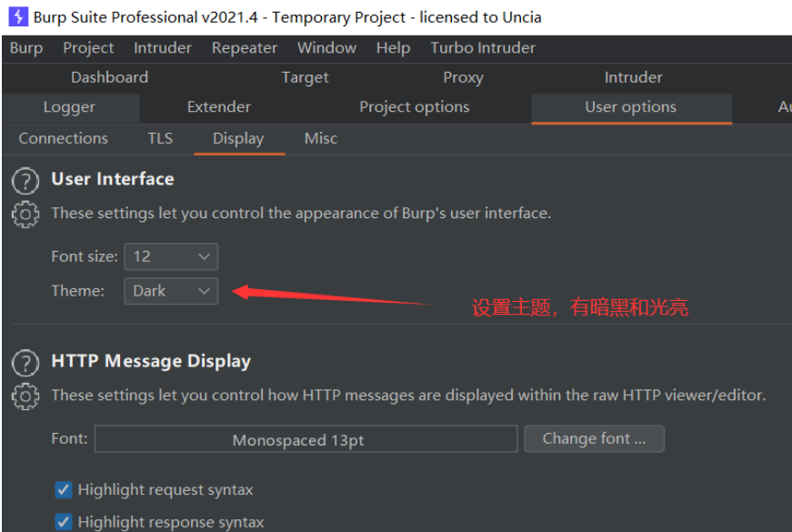Screen dimensions: 792x532
Task: Open help for User Interface section
Action: [x=25, y=181]
